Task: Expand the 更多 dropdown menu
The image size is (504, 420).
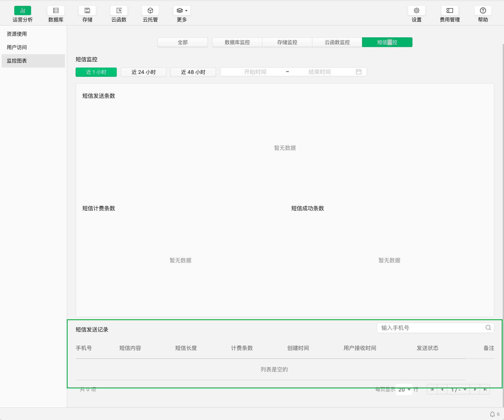Action: pos(182,10)
